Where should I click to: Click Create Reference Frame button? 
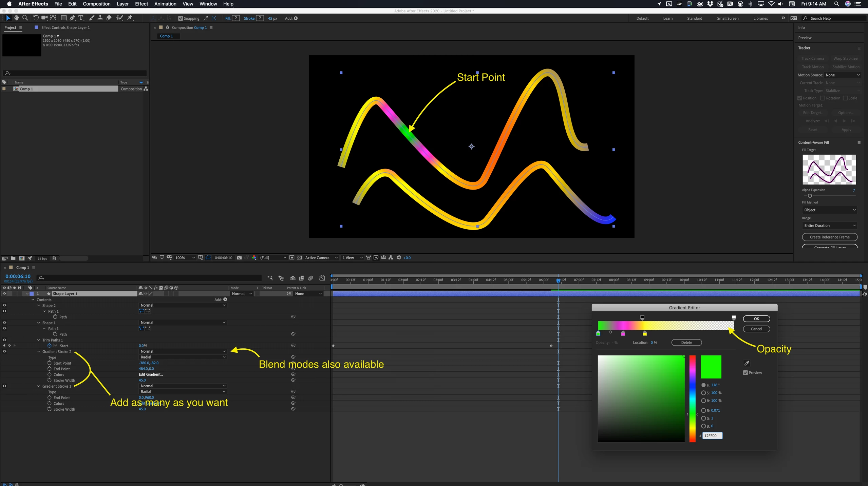[829, 237]
